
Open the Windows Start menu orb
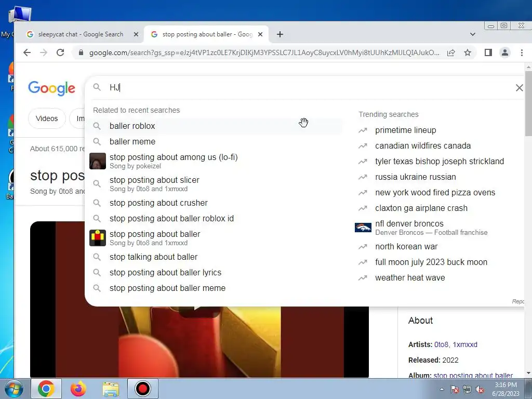(x=14, y=389)
